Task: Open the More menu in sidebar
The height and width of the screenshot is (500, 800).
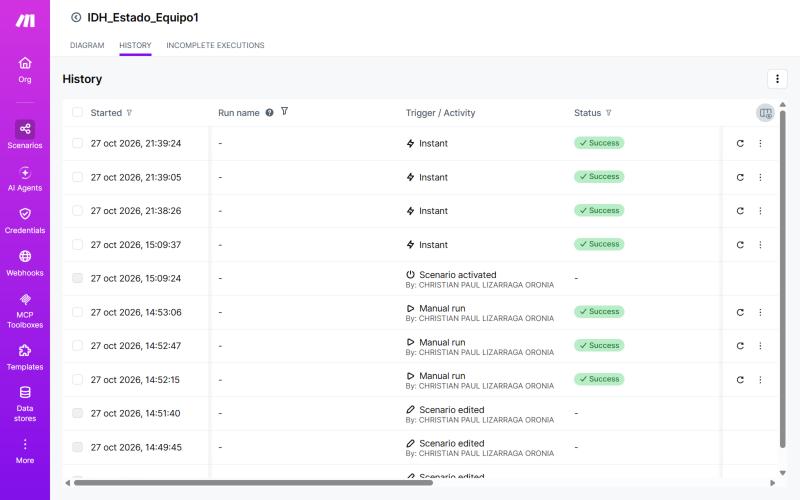Action: pyautogui.click(x=24, y=451)
